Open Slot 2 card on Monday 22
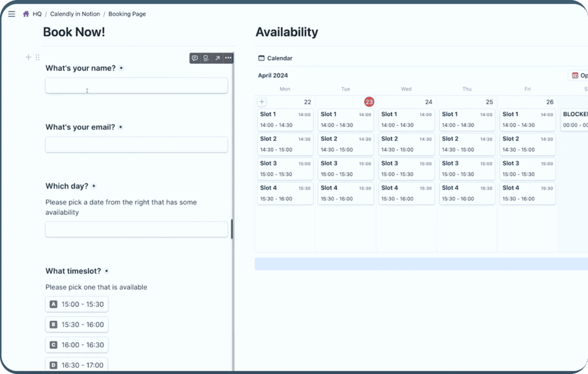The height and width of the screenshot is (374, 588). click(285, 144)
